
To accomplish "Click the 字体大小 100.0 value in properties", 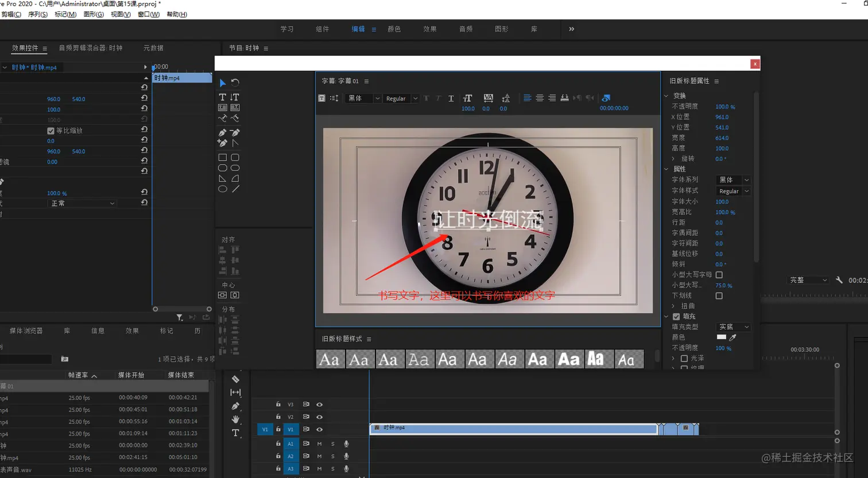I will [x=722, y=201].
